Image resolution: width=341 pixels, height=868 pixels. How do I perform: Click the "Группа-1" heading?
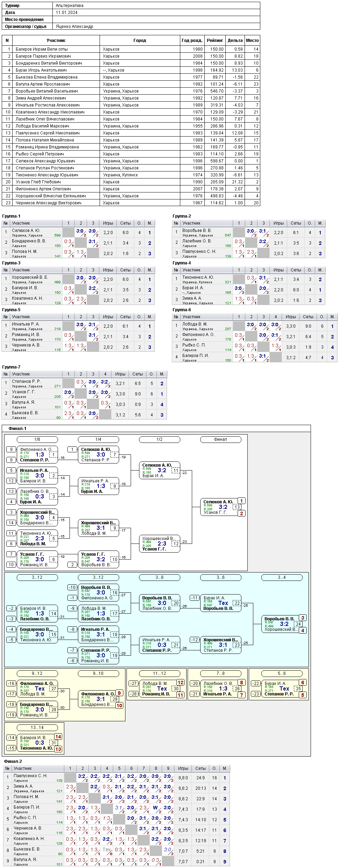[11, 216]
